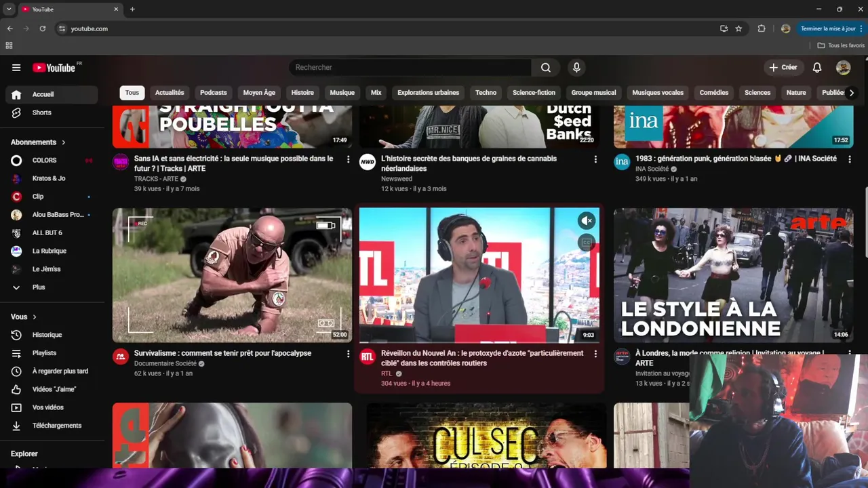Select the Podcasts filter chip
The height and width of the screenshot is (488, 868).
pos(214,93)
